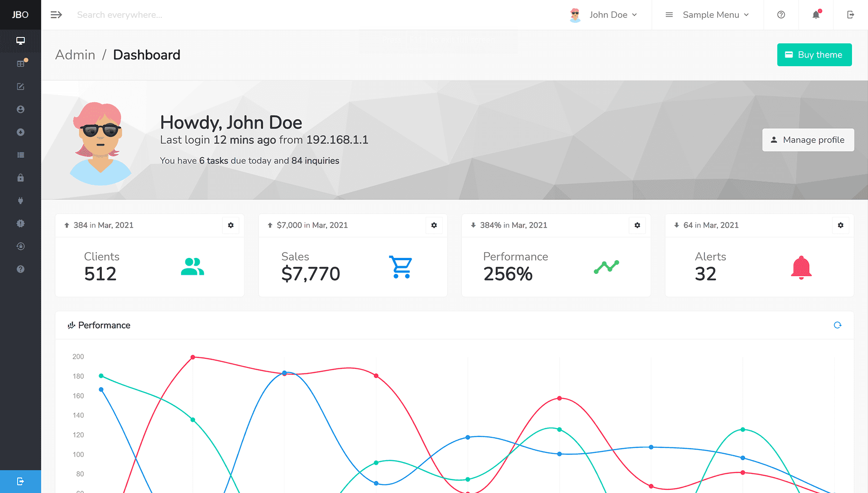Viewport: 868px width, 493px height.
Task: Click the Buy theme button
Action: coord(814,55)
